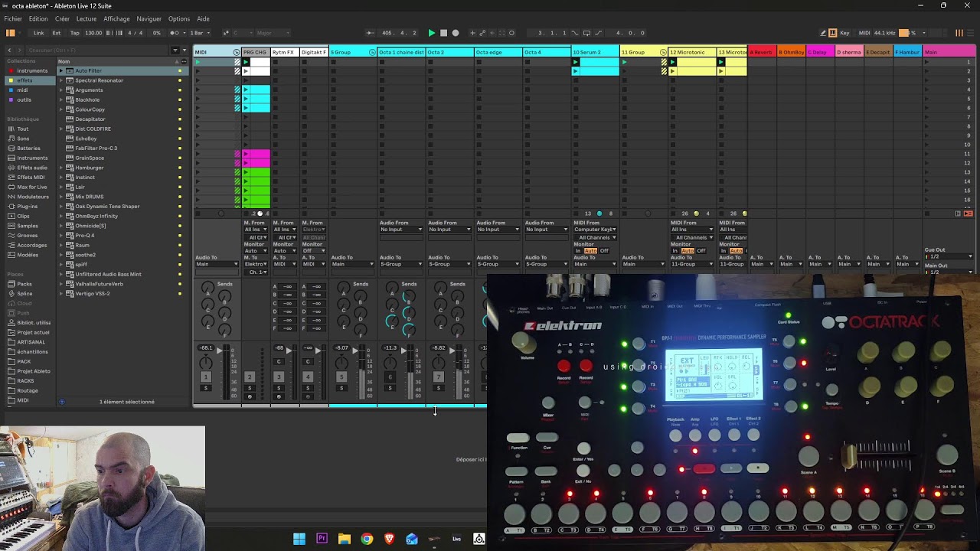Launch first clip in 12 Microtonic track
Screen dimensions: 980x551
[672, 62]
